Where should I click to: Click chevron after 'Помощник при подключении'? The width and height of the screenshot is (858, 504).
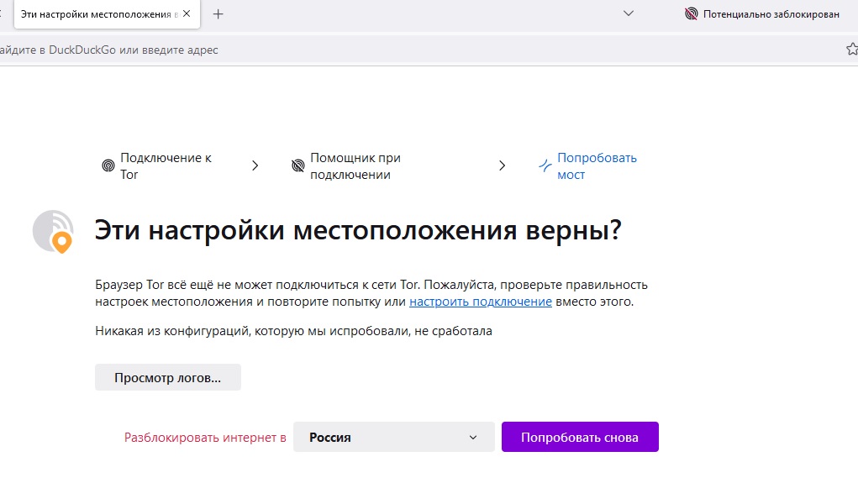pos(503,165)
